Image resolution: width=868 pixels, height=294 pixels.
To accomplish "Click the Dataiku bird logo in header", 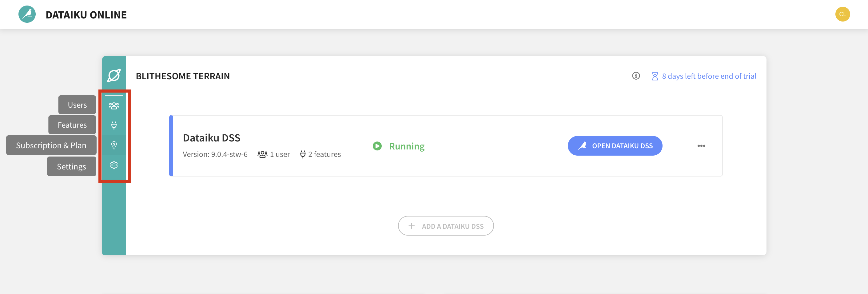I will pos(27,14).
